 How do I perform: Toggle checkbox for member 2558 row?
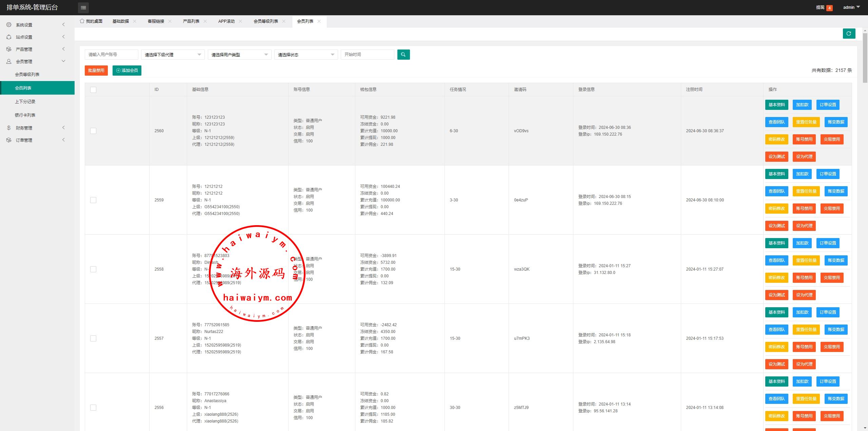pos(93,269)
